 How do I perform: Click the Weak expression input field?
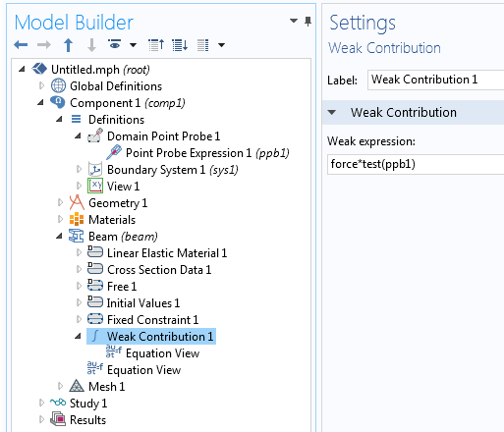click(416, 164)
